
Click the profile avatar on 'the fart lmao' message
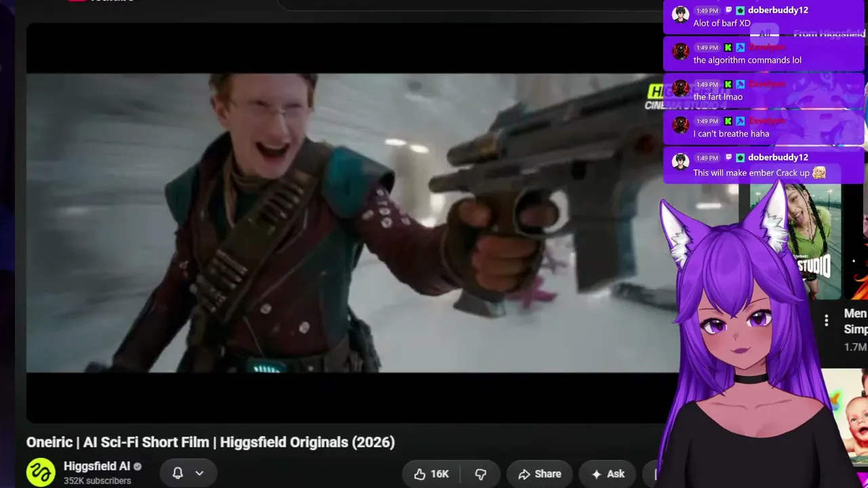[680, 88]
